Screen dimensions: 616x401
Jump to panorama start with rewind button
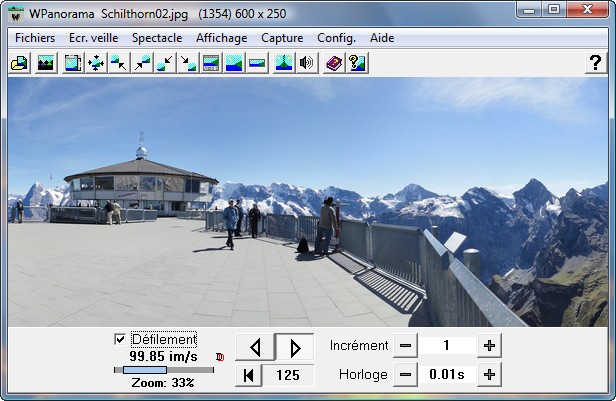248,375
